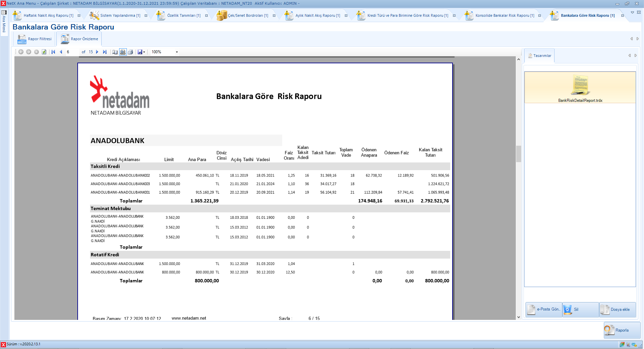Go to the previous report page
The image size is (644, 349).
61,52
